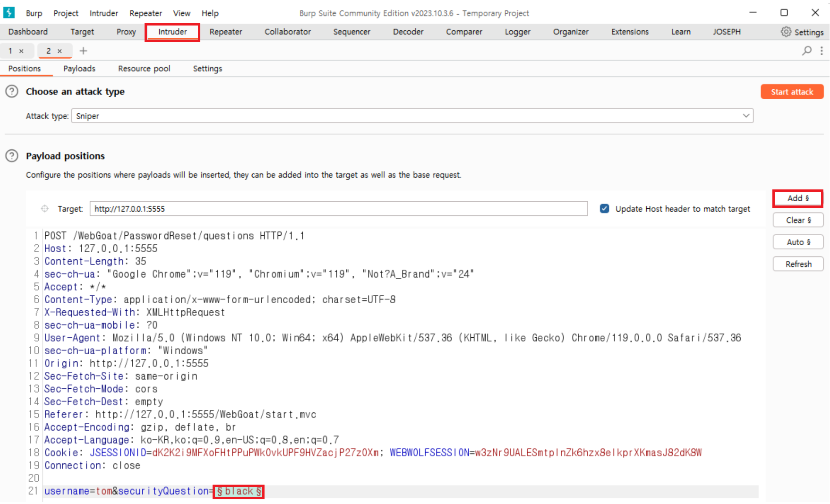Click the Referer header line
Viewport: 830px width, 504px height.
[x=180, y=414]
